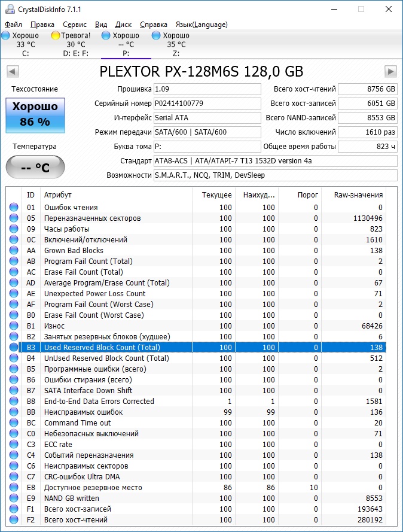
Task: Click the total working time value 823 ч
Action: tap(368, 147)
